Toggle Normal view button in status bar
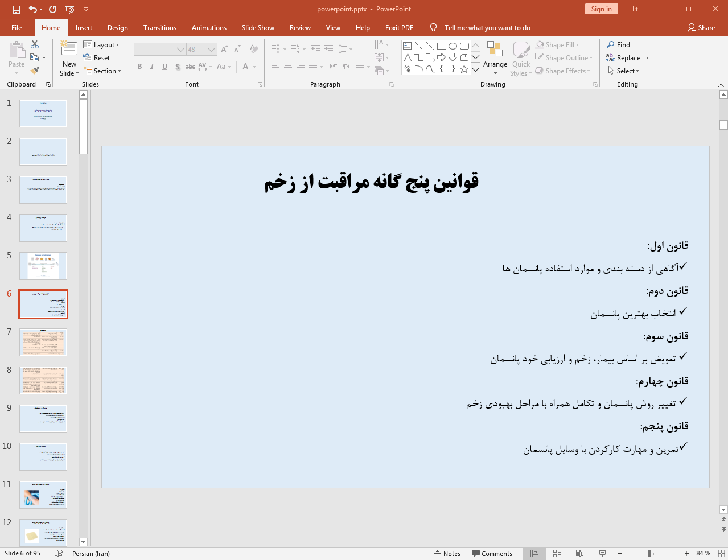728x560 pixels. [534, 553]
